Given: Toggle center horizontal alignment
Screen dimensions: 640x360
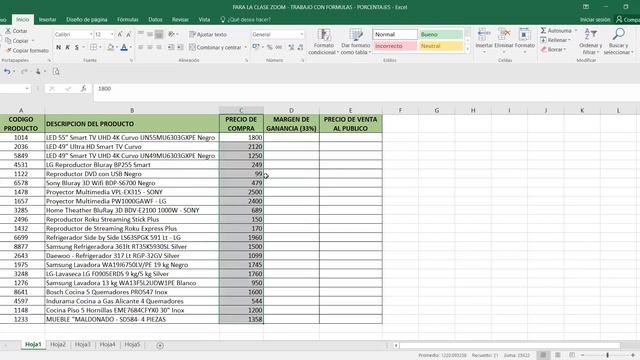Looking at the screenshot, I should click(x=150, y=47).
